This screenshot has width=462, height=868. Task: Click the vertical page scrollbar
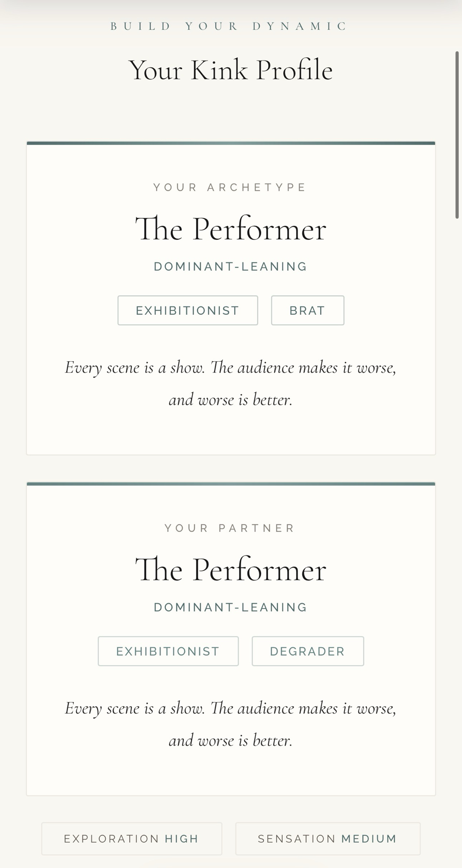pyautogui.click(x=457, y=135)
